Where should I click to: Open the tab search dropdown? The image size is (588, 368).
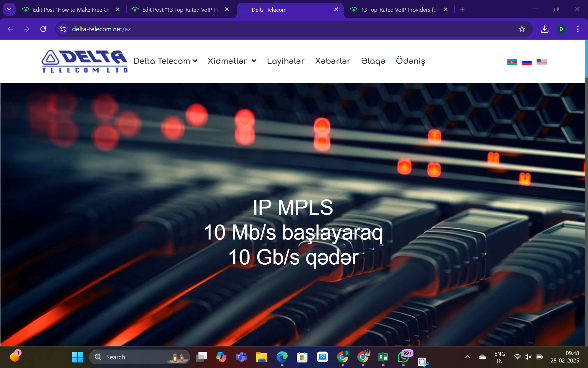[x=9, y=9]
